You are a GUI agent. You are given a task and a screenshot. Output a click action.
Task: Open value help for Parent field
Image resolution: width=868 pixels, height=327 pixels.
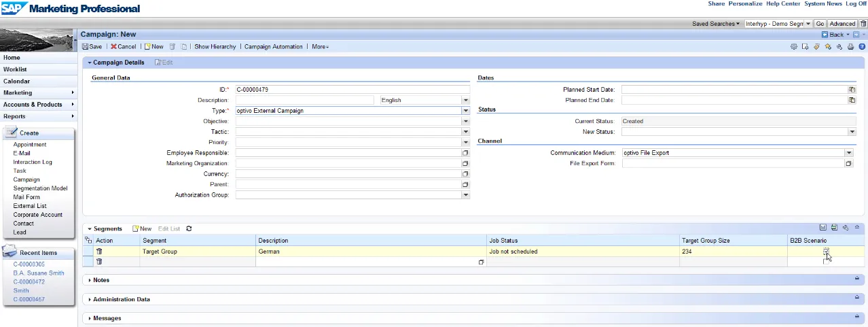(466, 184)
